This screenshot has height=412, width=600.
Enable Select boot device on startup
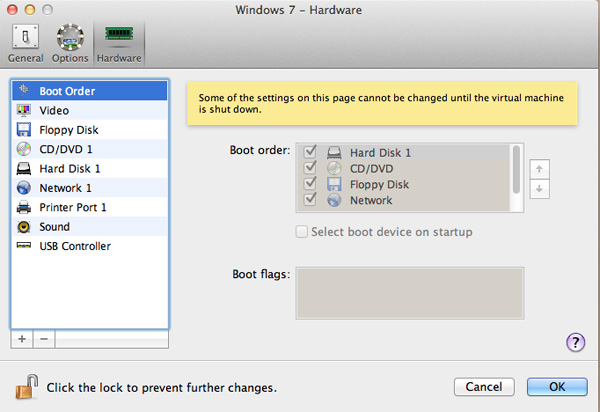(304, 232)
